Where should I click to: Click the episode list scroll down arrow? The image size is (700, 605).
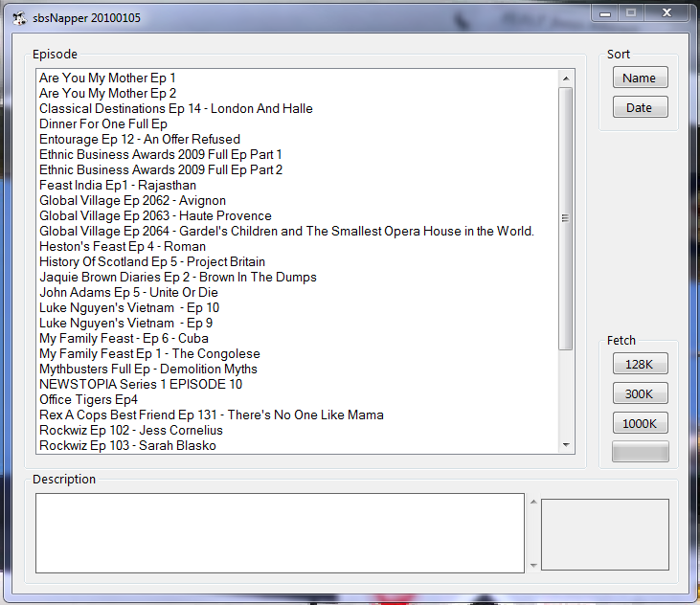click(x=566, y=445)
